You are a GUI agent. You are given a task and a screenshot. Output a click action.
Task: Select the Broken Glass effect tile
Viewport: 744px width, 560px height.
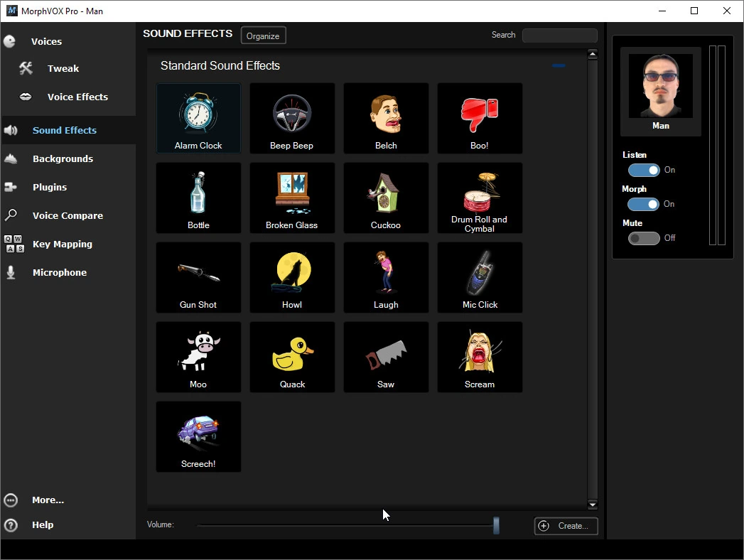[x=292, y=198]
